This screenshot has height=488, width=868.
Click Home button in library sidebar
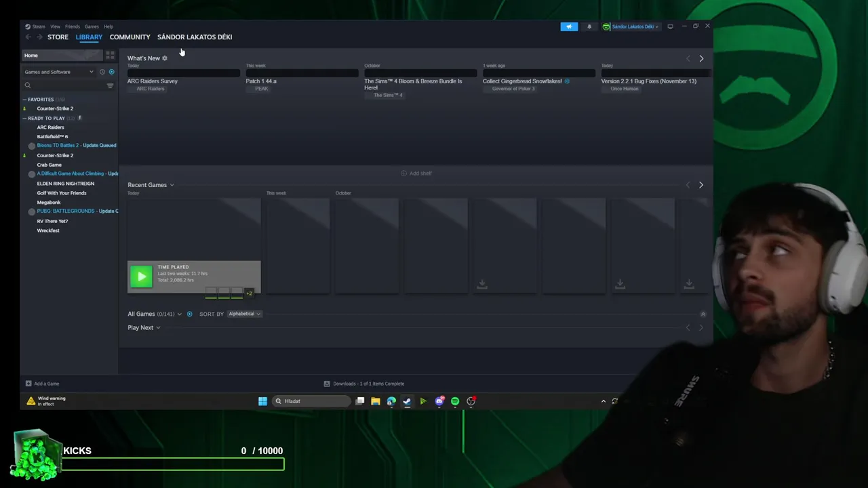click(62, 56)
